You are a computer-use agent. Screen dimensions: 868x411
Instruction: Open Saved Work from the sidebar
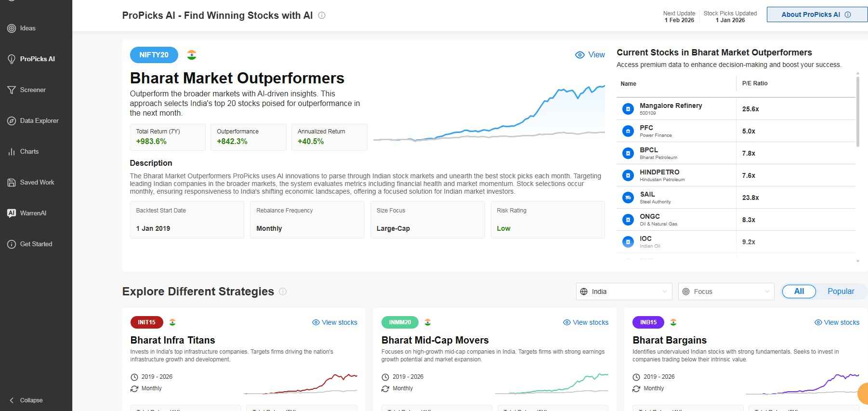tap(37, 182)
